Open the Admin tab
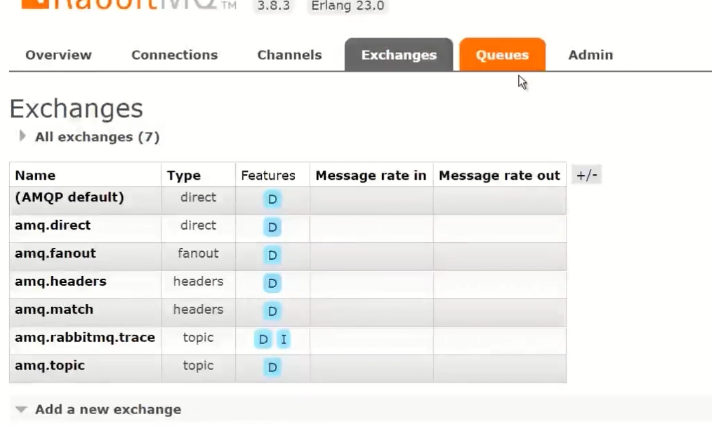 point(590,55)
